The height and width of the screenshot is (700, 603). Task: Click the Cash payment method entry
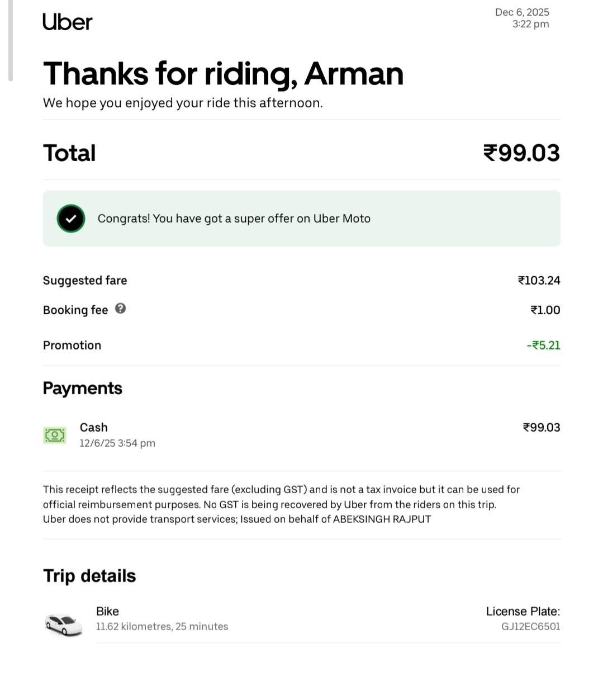[x=94, y=428]
